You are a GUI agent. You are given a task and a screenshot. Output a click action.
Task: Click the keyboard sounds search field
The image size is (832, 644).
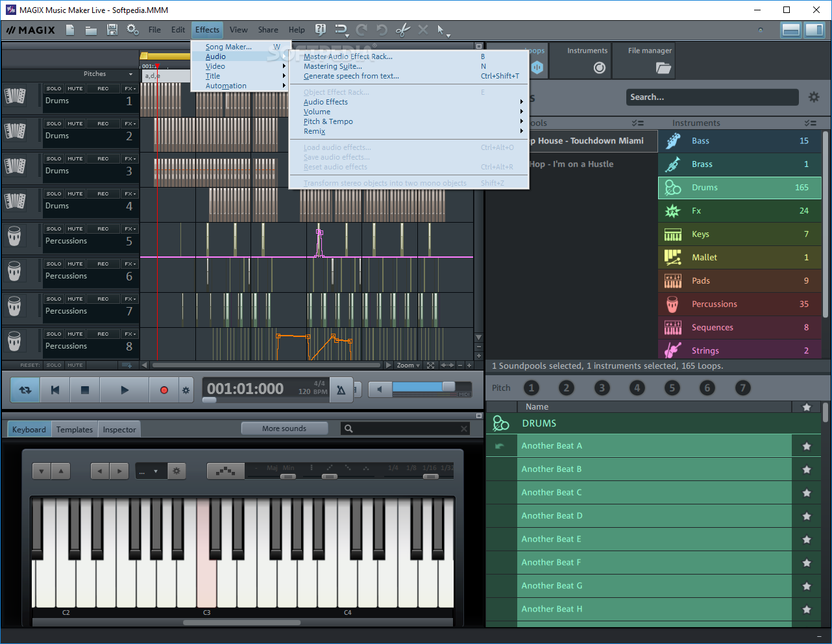(x=405, y=428)
